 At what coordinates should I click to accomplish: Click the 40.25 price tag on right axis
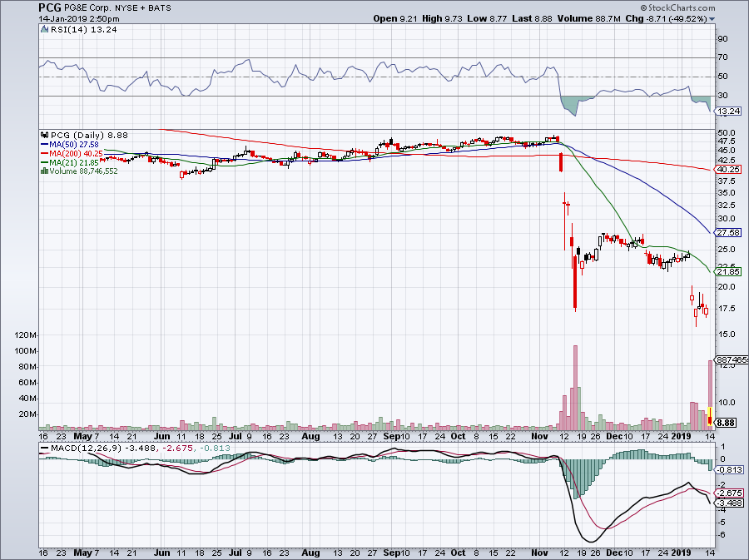729,169
